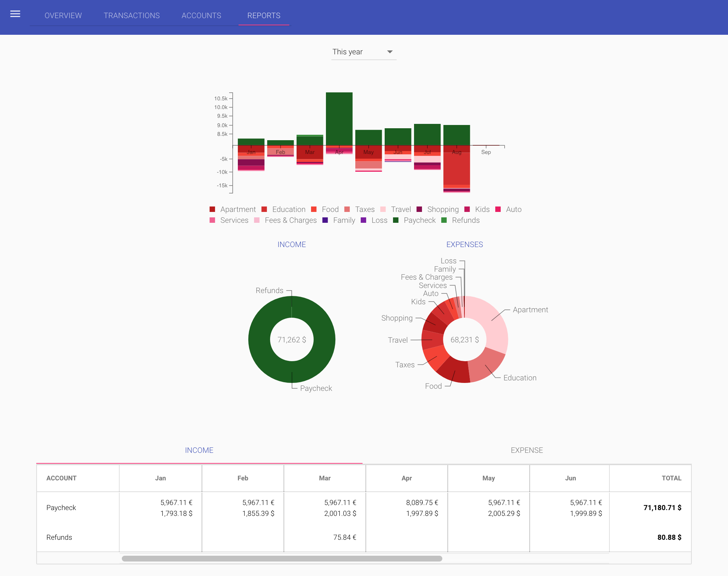This screenshot has height=576, width=728.
Task: Click the August bar in the monthly chart
Action: point(456,134)
